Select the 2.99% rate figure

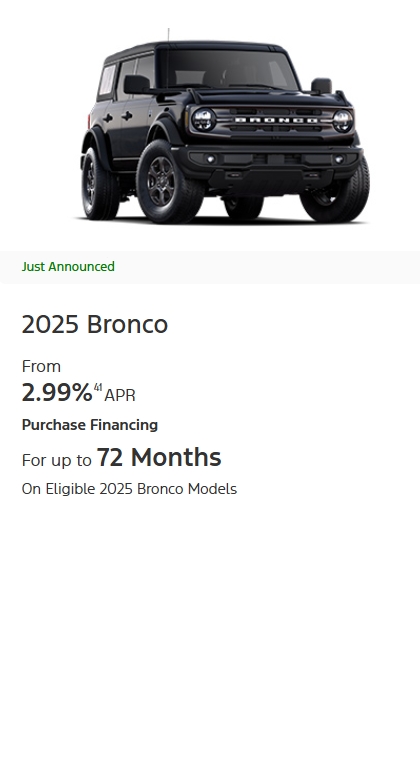pyautogui.click(x=57, y=393)
